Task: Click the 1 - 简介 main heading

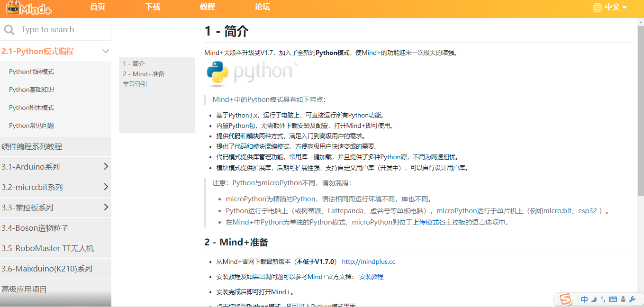Action: tap(227, 31)
